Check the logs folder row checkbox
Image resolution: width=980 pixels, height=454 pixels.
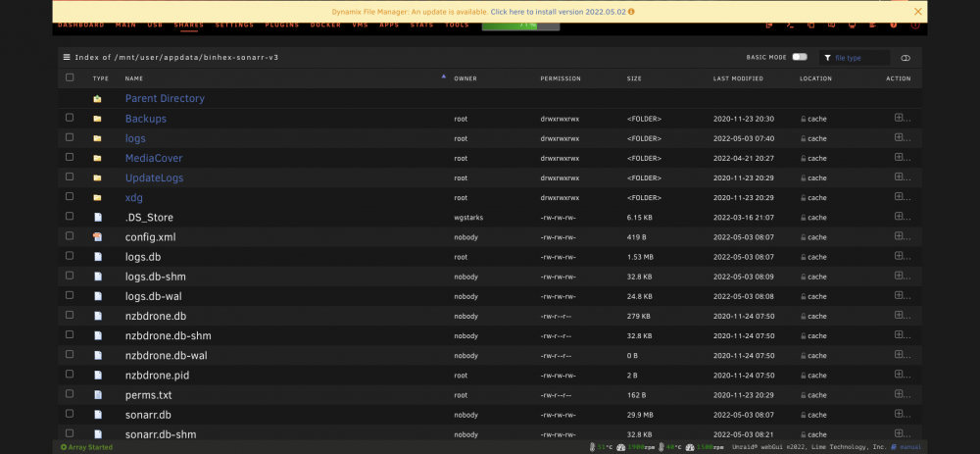coord(70,137)
